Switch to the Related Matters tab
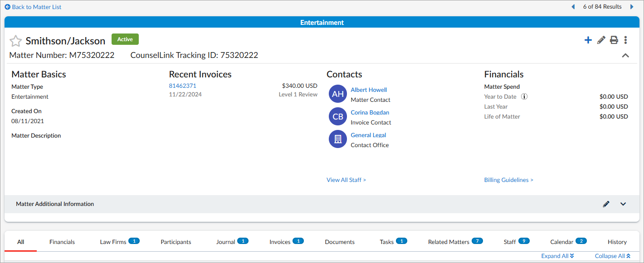Image resolution: width=644 pixels, height=263 pixels. 449,242
